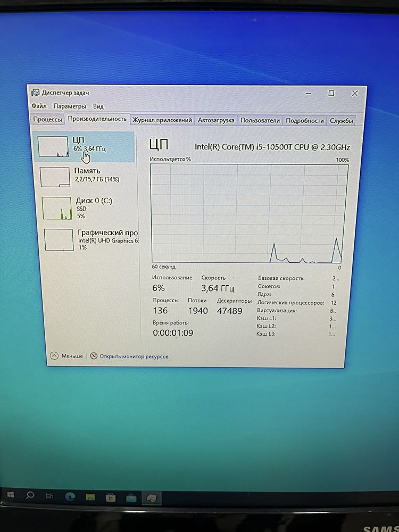
Task: Click the Кэш L1 label
Action: (267, 318)
